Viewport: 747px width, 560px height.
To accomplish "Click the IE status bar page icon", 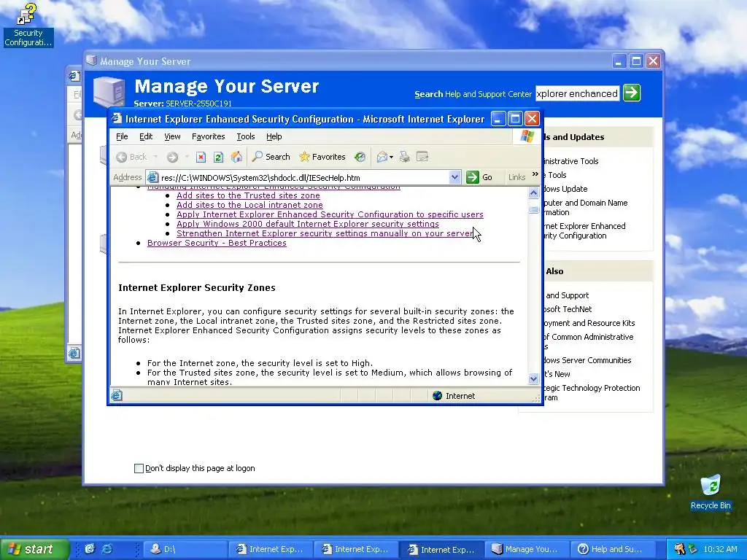I will coord(117,395).
